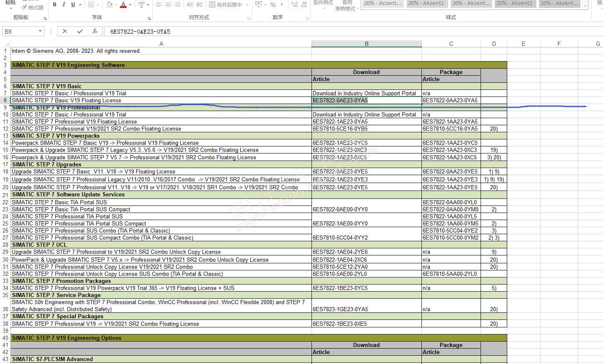Screen dimensions: 603x364
Task: Toggle bold formatting
Action: point(55,5)
